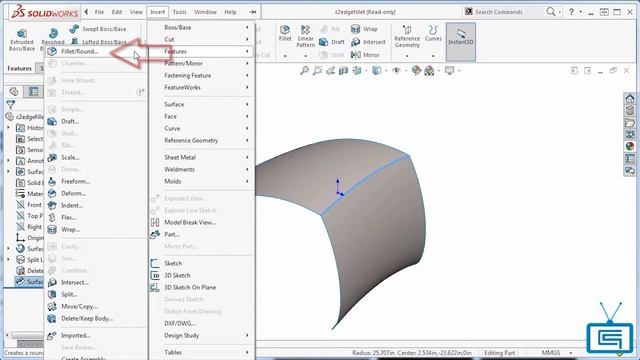Expand the Reference Geometry submenu
This screenshot has height=360, width=640.
click(202, 140)
